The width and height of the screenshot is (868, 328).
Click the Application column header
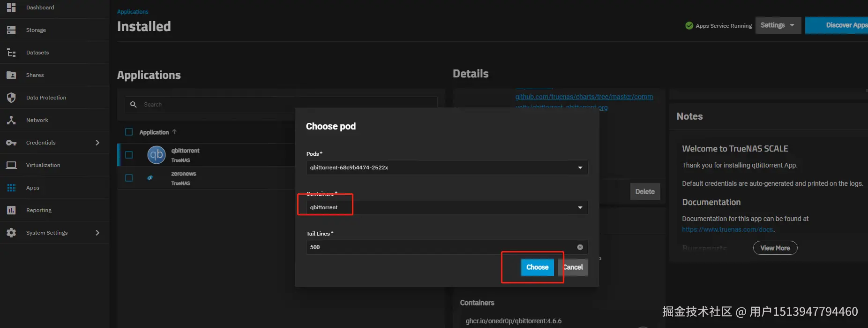(154, 132)
